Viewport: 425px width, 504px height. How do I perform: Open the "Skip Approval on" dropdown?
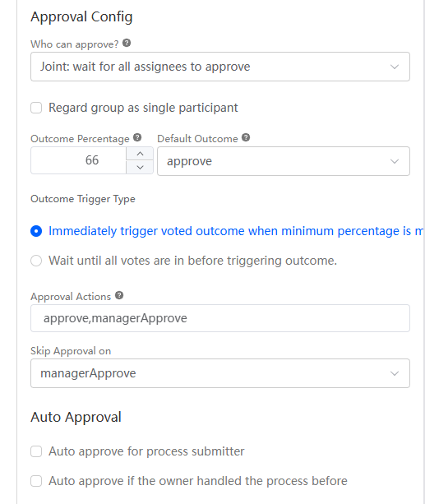coord(220,373)
